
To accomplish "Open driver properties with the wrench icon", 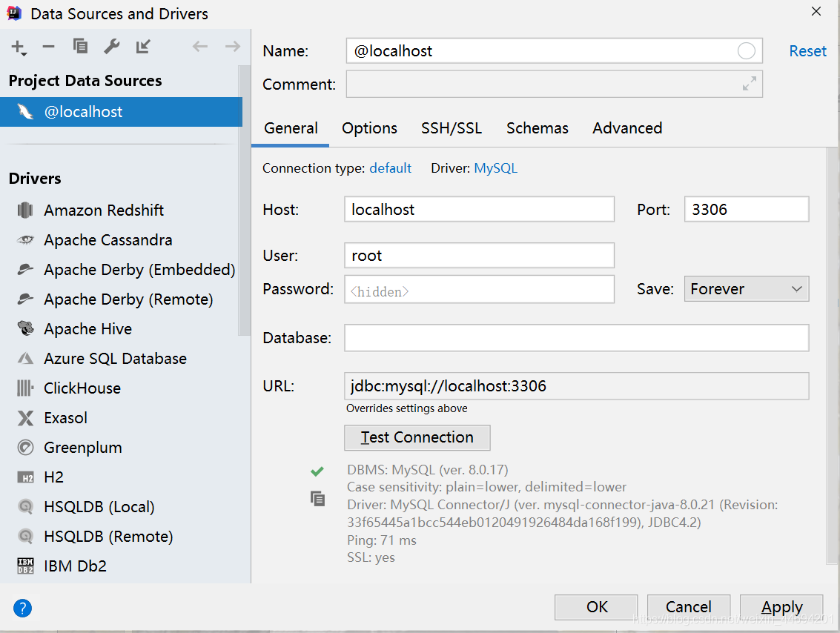I will pos(111,46).
